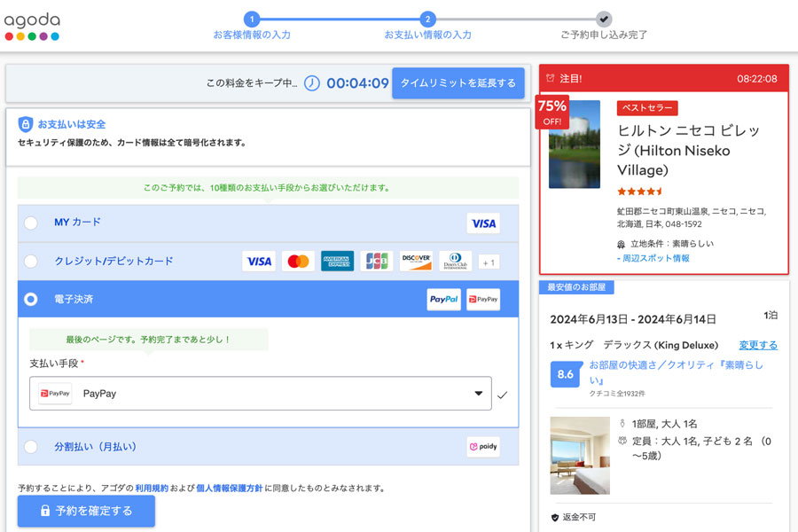This screenshot has width=798, height=532.
Task: Go to step 2 お支払い情報の入力
Action: pos(427,27)
